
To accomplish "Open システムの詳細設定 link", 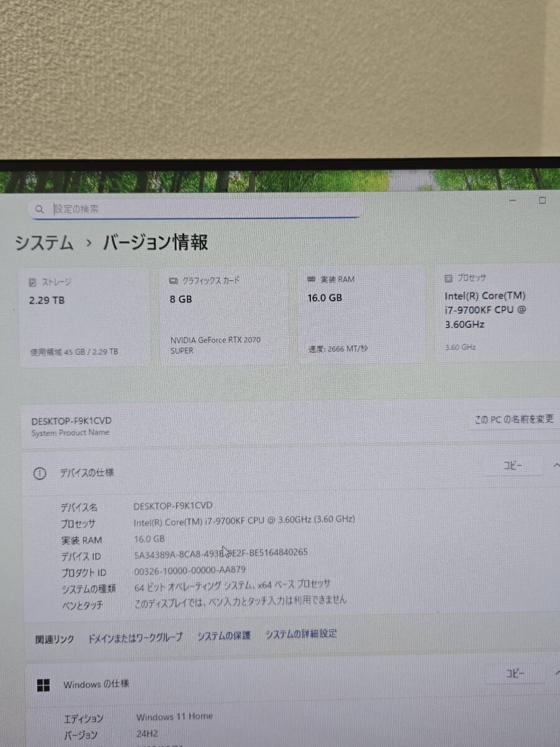I will click(301, 634).
